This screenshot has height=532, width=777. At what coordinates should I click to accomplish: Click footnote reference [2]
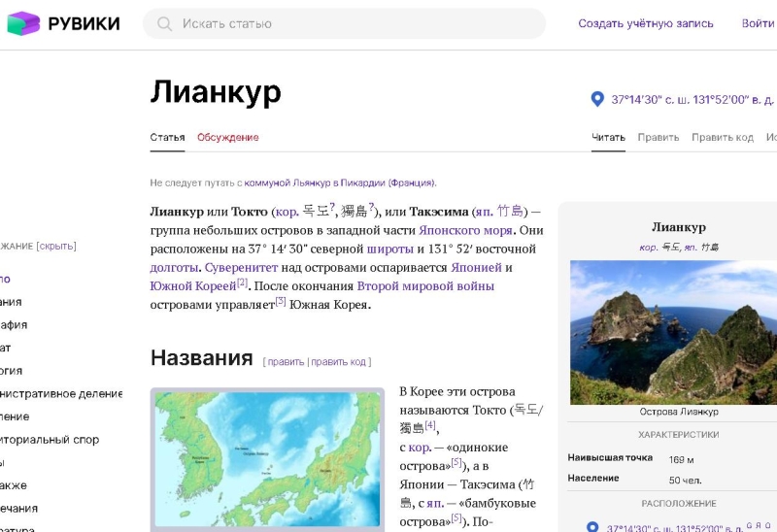[242, 283]
